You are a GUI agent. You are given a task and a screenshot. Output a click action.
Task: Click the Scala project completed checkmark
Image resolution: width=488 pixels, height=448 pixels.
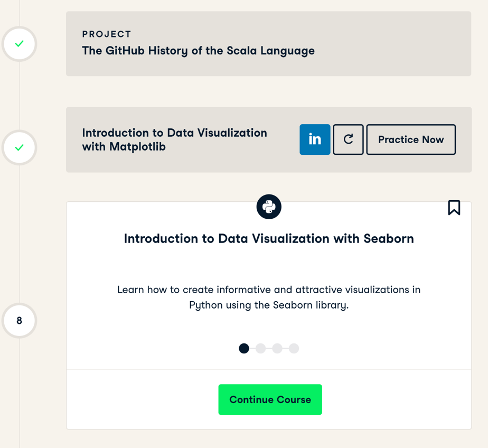coord(20,44)
